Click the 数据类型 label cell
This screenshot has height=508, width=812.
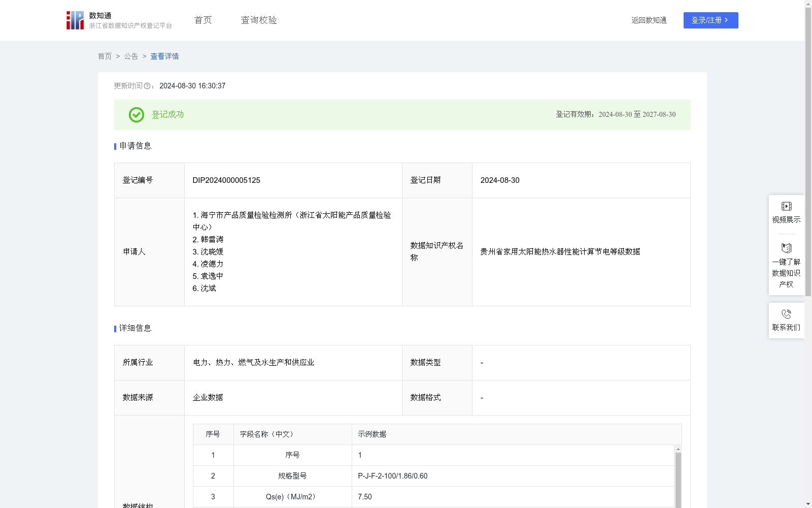[x=437, y=363]
